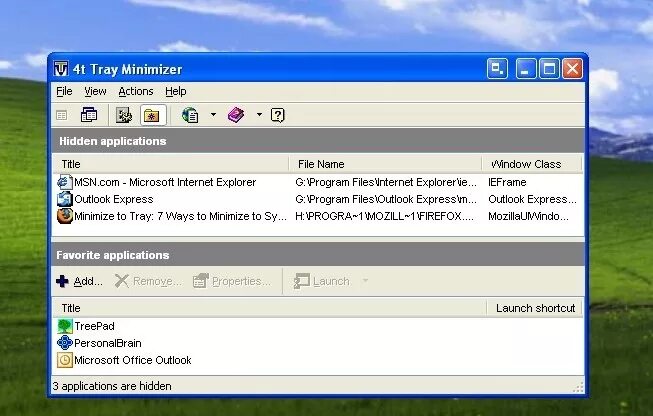The image size is (653, 416).
Task: Toggle the favorites folder toolbar icon
Action: coord(152,115)
